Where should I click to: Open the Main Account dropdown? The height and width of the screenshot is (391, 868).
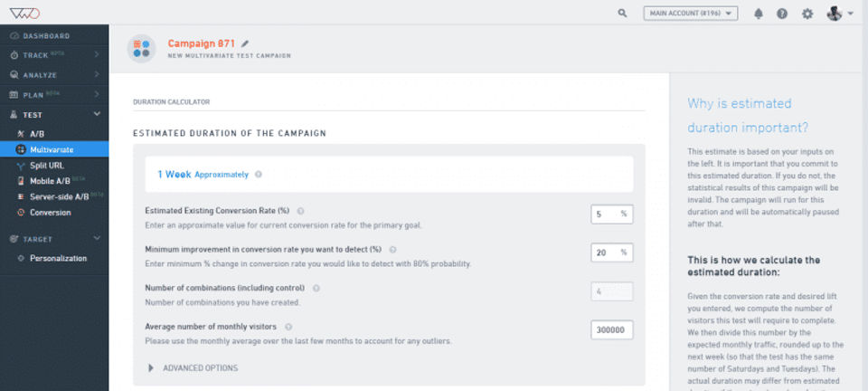pos(691,14)
